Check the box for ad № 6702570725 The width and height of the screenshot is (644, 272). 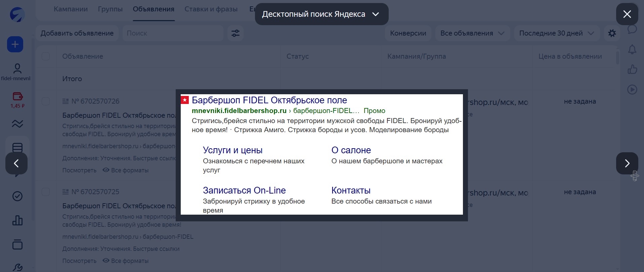(46, 192)
